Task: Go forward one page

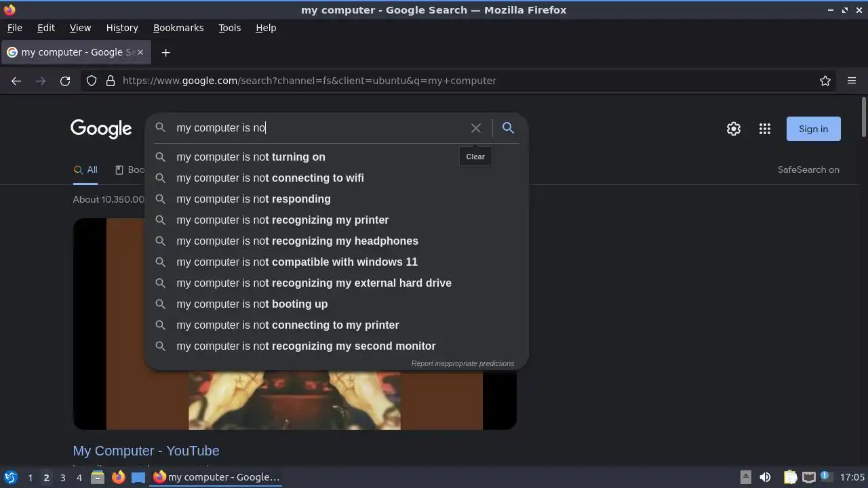Action: tap(41, 81)
